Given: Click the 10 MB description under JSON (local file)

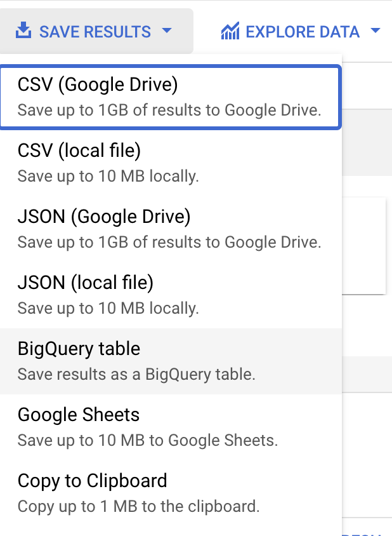Looking at the screenshot, I should click(x=108, y=309).
